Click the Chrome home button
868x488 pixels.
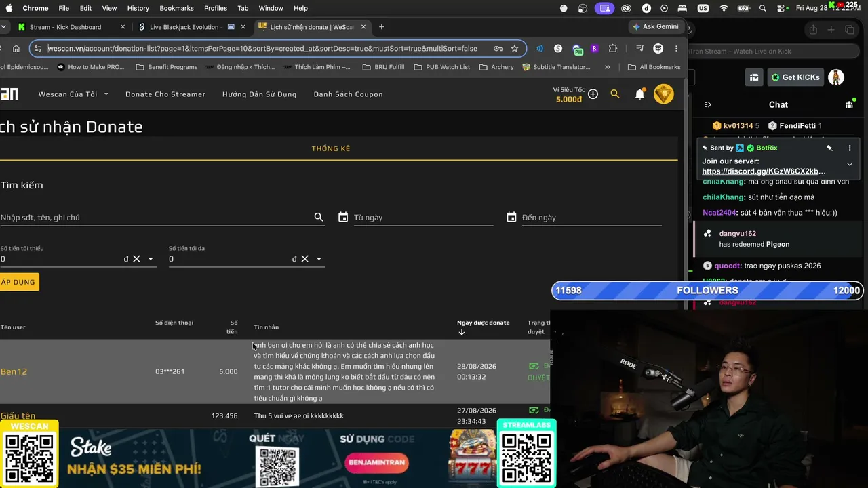tap(16, 49)
